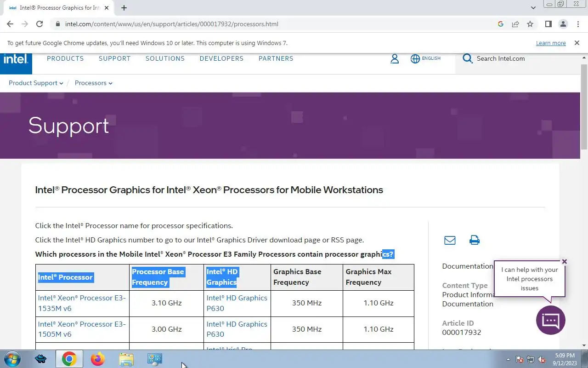
Task: Open Intel Xeon Processor E3-1535M v6 link
Action: pos(82,303)
